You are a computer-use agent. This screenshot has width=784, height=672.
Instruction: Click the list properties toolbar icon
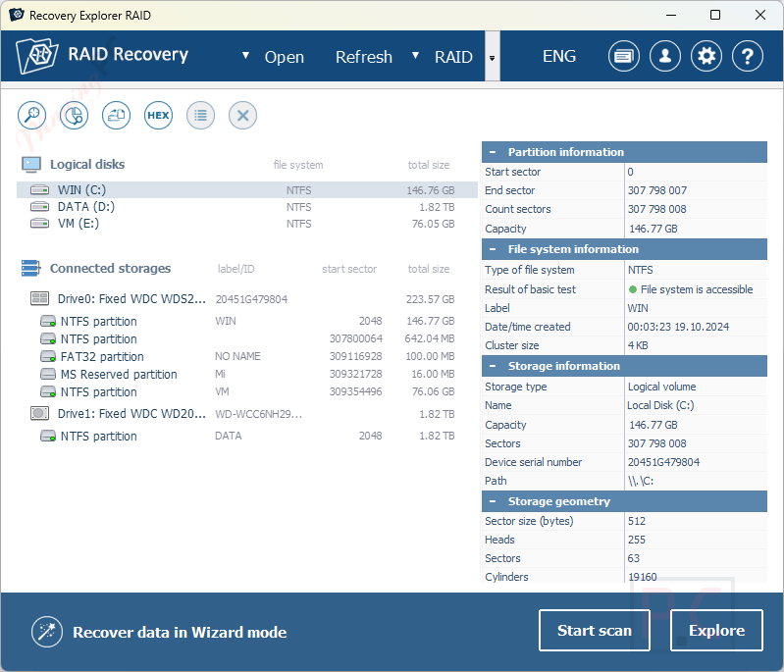200,116
